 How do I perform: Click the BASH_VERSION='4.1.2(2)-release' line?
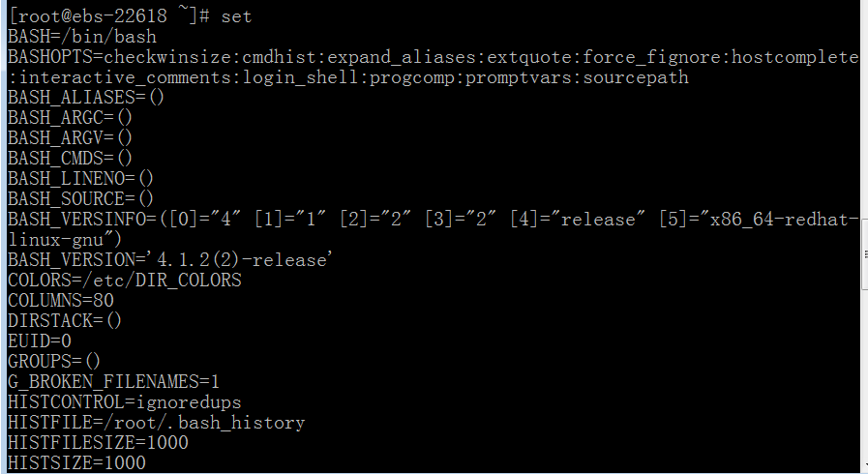(x=170, y=260)
